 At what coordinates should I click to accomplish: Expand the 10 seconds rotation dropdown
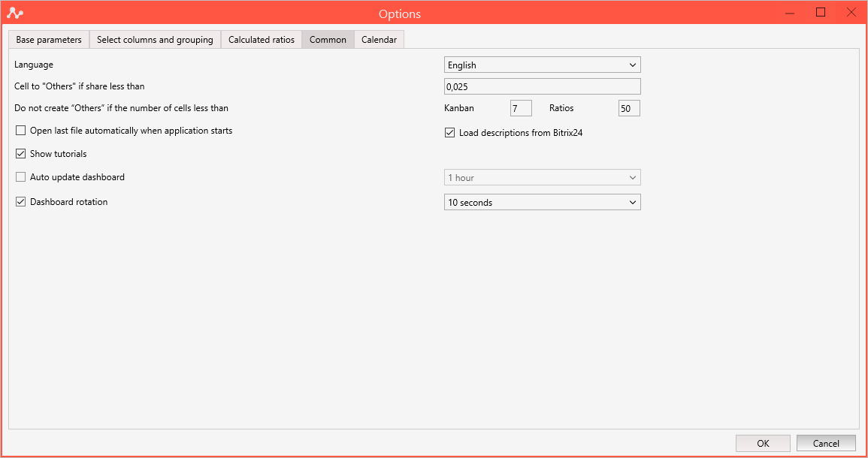pyautogui.click(x=543, y=203)
